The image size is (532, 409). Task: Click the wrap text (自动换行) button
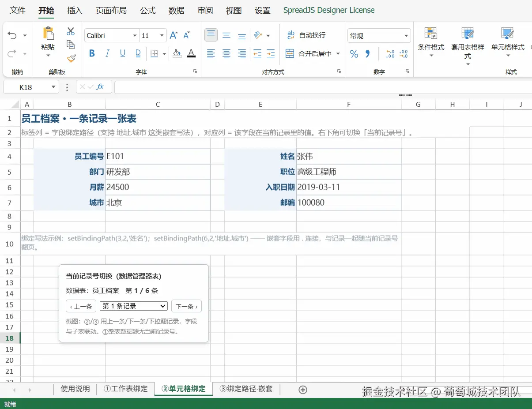306,35
